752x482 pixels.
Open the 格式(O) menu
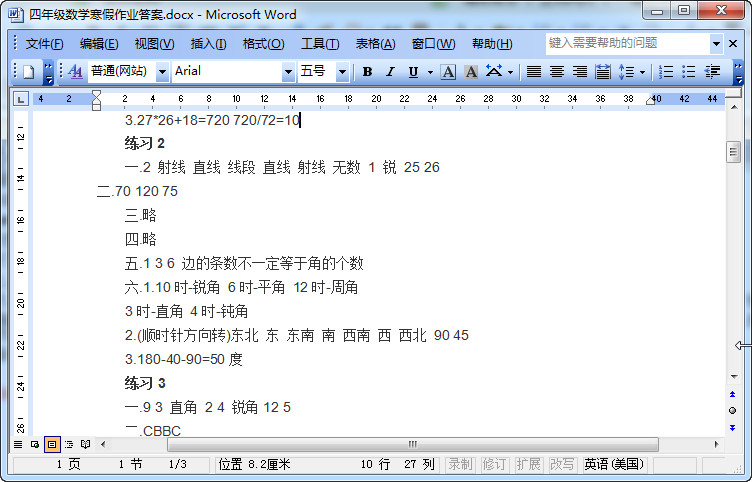point(263,44)
